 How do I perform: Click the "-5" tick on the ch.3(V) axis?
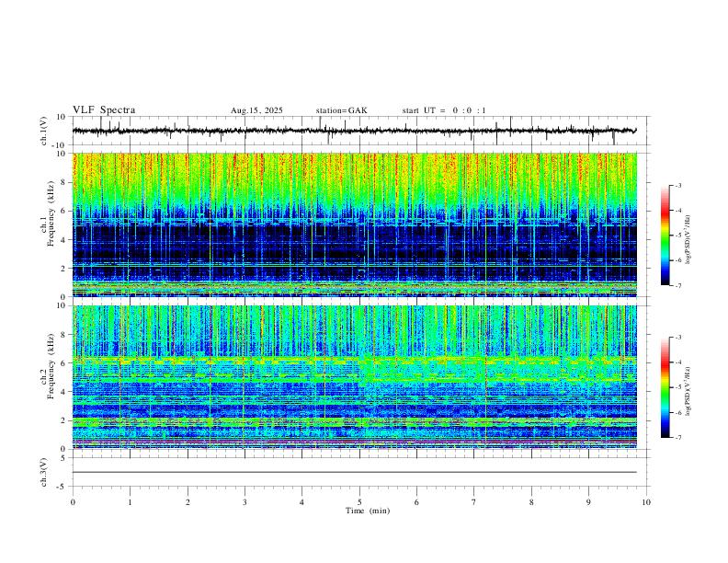coord(62,487)
